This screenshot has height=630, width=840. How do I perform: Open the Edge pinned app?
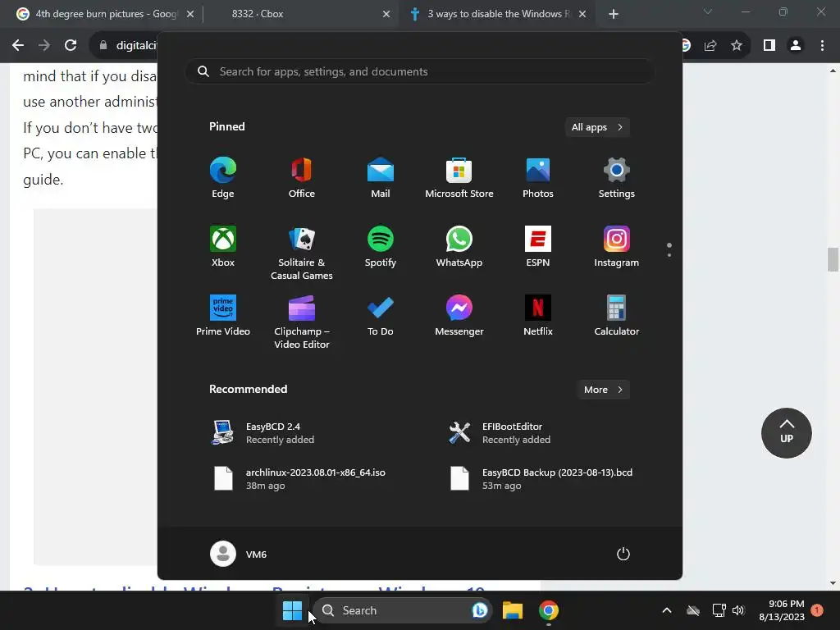click(x=223, y=178)
